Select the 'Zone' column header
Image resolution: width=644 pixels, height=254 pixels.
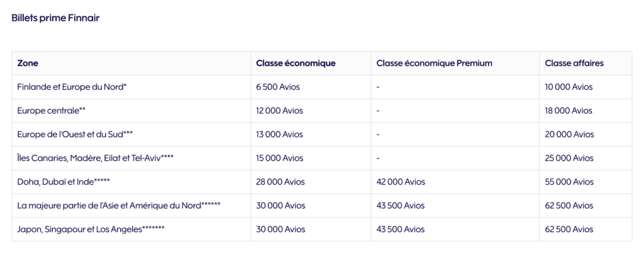(28, 63)
